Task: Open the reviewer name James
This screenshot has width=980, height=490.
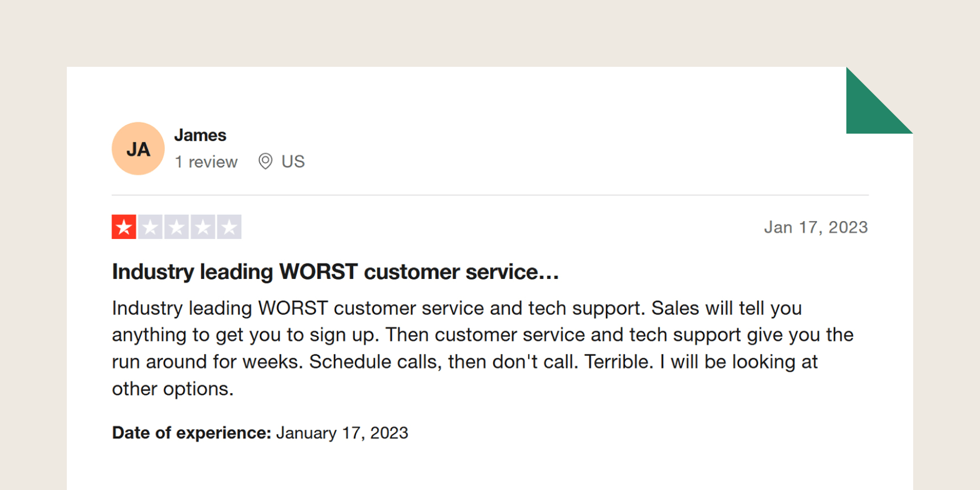Action: pos(200,135)
